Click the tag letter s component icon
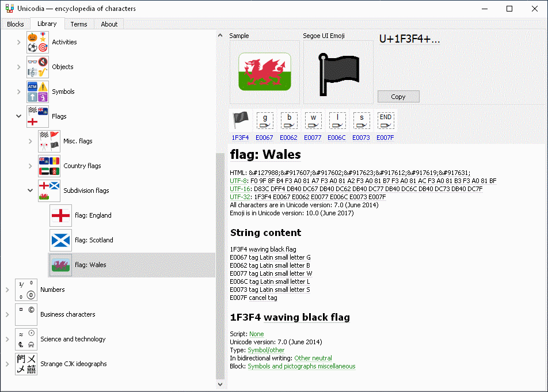548x392 pixels. tap(361, 120)
